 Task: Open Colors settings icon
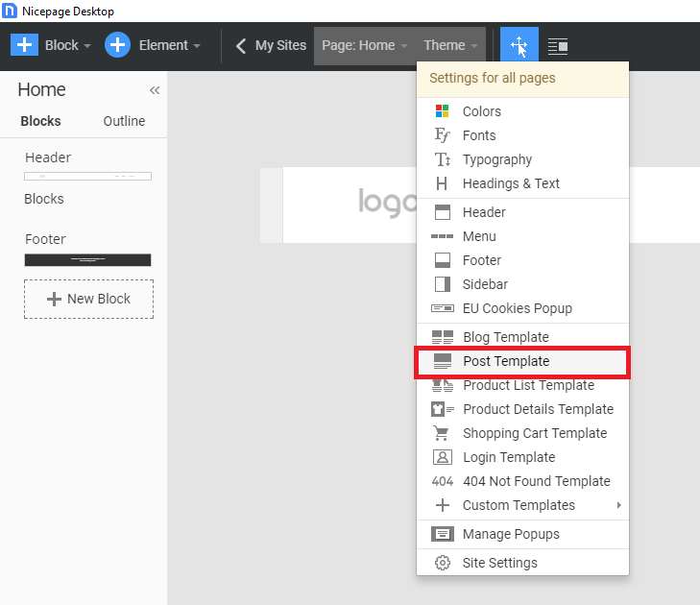pyautogui.click(x=442, y=110)
